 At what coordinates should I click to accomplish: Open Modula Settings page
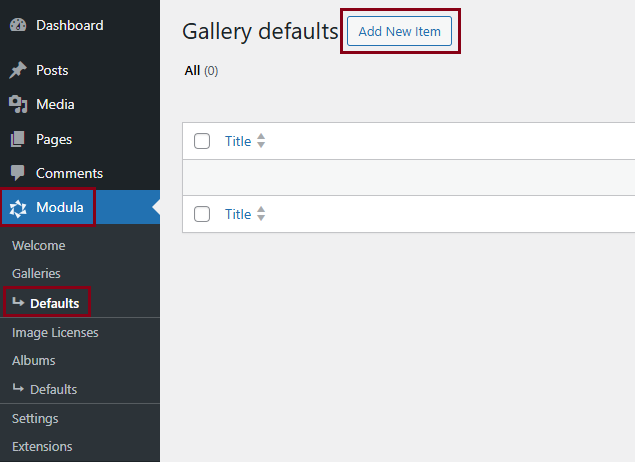(35, 418)
